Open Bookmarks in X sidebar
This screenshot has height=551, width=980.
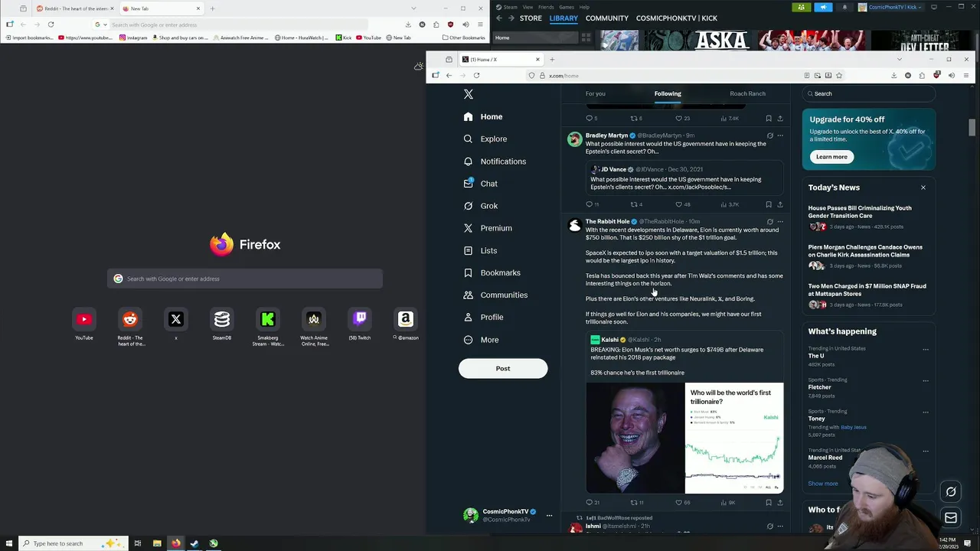tap(492, 272)
